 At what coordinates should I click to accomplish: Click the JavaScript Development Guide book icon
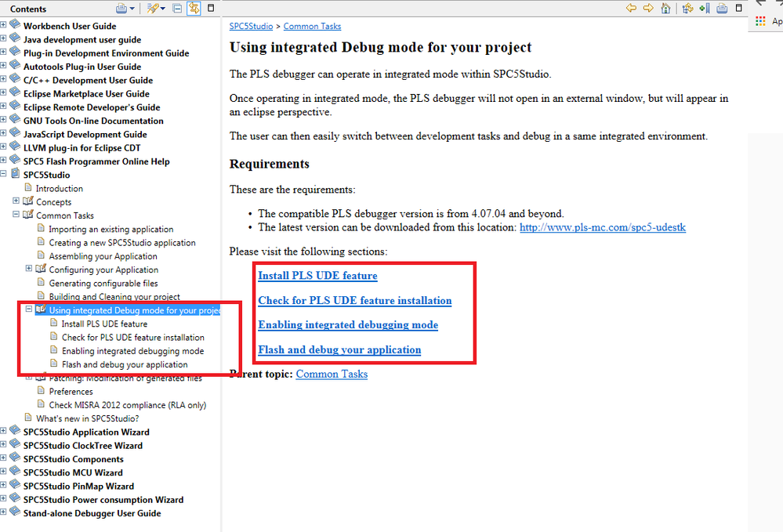(15, 132)
